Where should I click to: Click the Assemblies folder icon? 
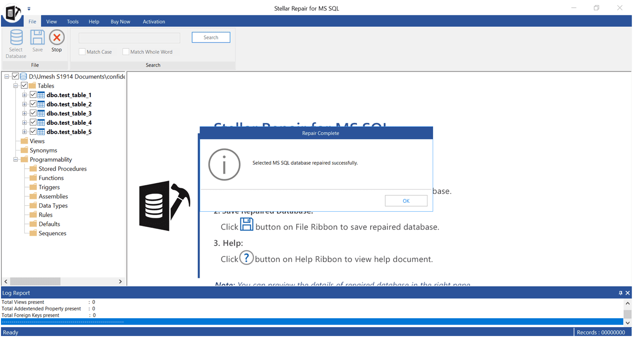pos(33,196)
